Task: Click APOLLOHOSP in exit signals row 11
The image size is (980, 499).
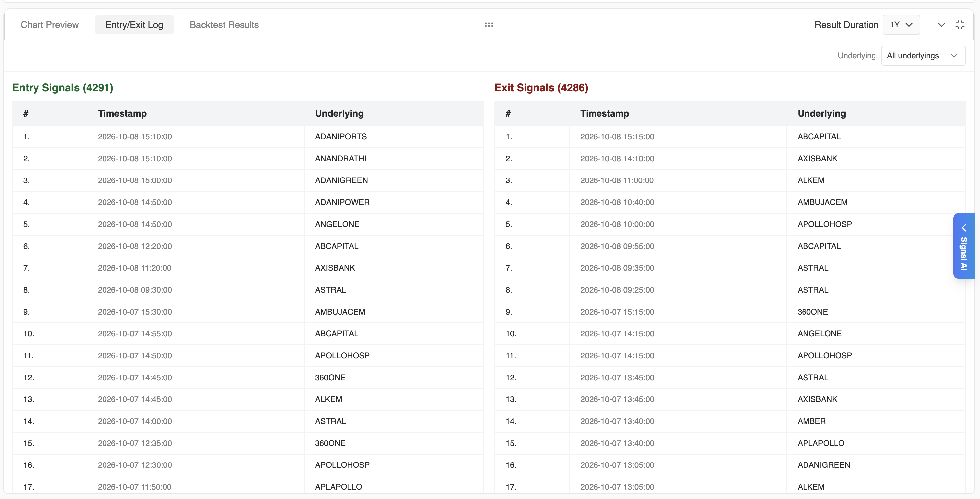Action: [x=824, y=356]
